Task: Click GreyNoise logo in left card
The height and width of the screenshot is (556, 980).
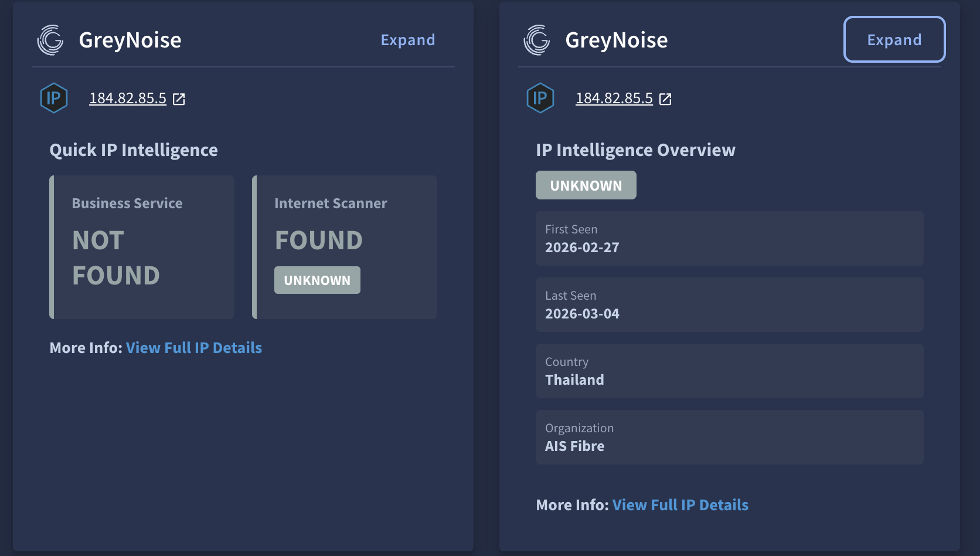Action: point(50,40)
